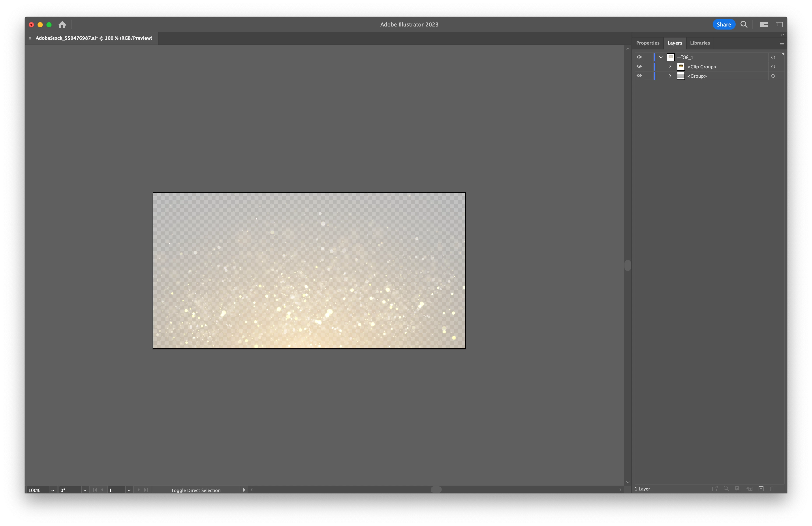Open the rotate view angle dropdown

[x=85, y=490]
